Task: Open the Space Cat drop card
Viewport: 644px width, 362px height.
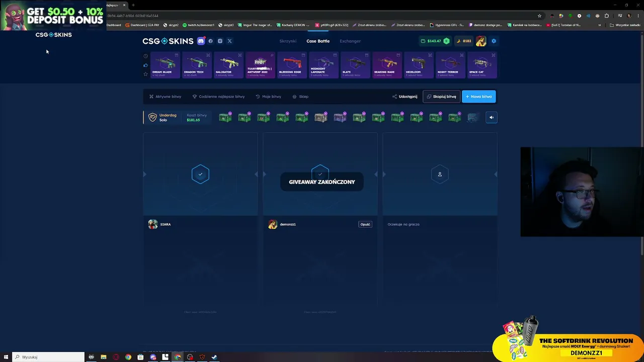Action: [482, 65]
